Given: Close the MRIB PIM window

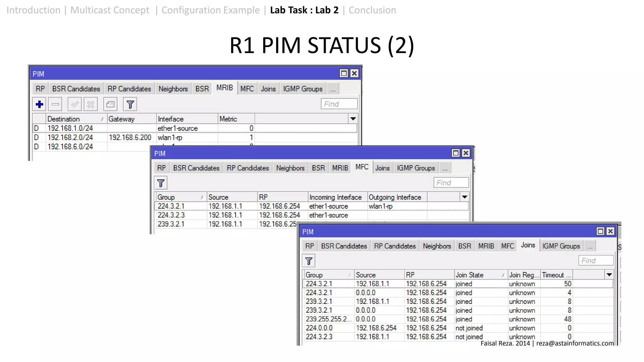Looking at the screenshot, I should pyautogui.click(x=354, y=74).
